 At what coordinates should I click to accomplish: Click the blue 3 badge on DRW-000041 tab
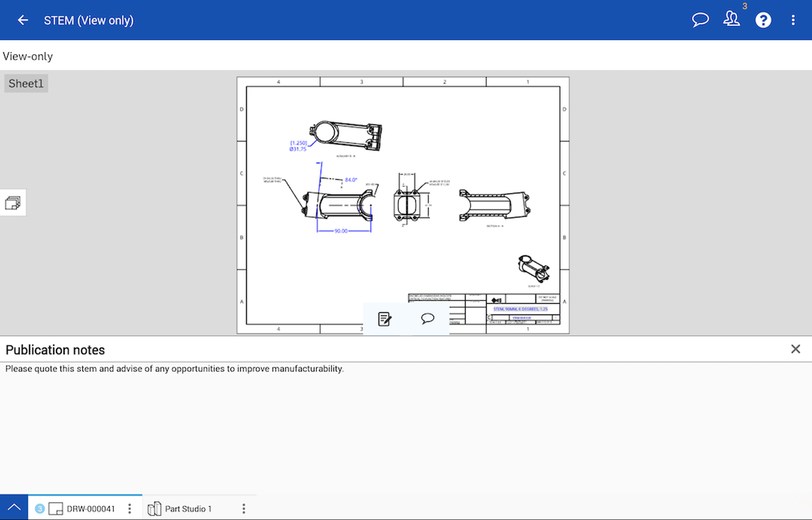pyautogui.click(x=40, y=508)
